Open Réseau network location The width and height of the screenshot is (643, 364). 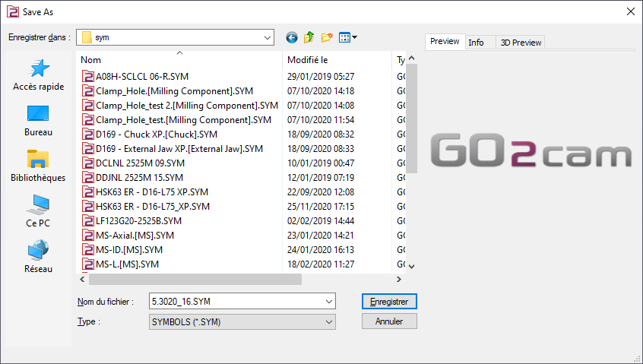[x=39, y=257]
